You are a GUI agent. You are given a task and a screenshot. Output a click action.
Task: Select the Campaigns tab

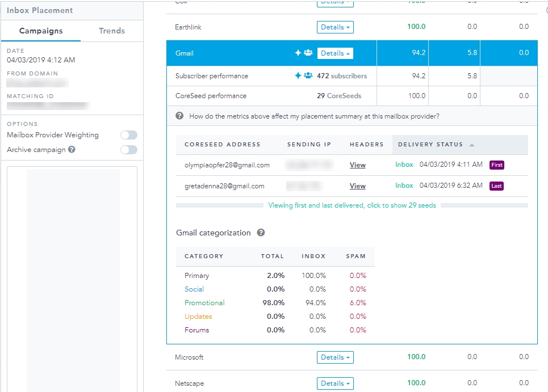(41, 31)
